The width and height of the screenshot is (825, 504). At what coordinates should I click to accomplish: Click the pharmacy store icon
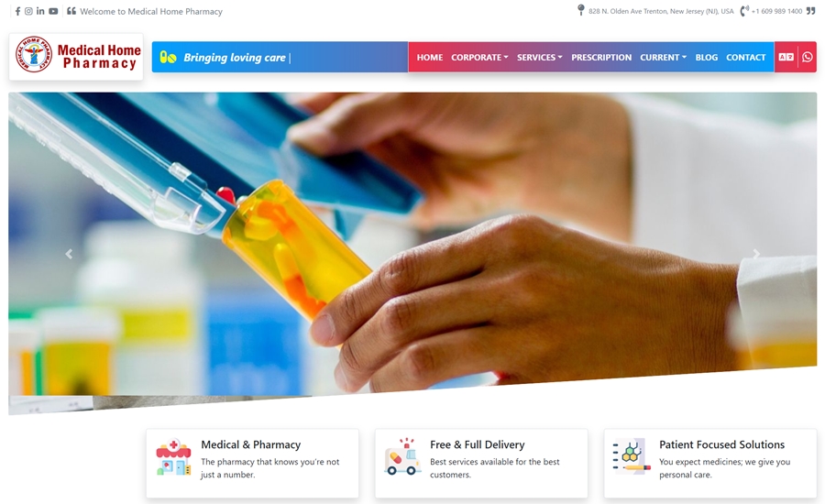click(x=173, y=457)
